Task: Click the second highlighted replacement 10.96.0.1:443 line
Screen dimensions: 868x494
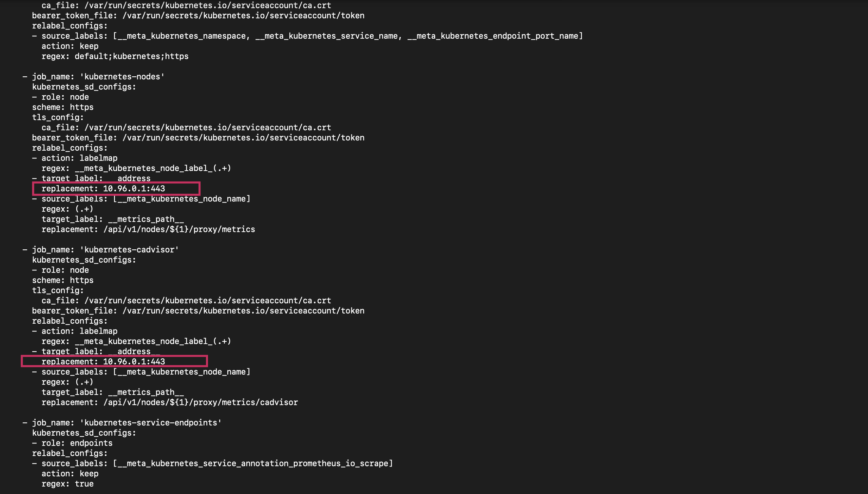Action: (103, 362)
